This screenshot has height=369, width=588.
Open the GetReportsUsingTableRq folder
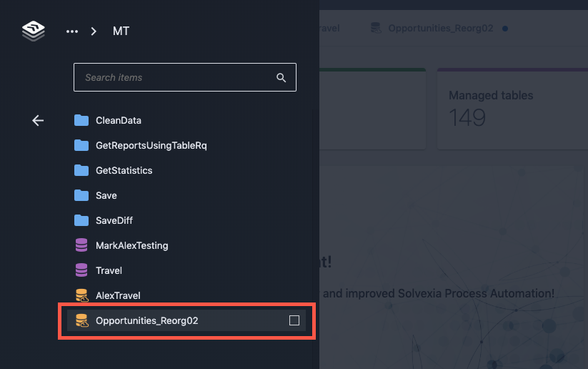151,145
